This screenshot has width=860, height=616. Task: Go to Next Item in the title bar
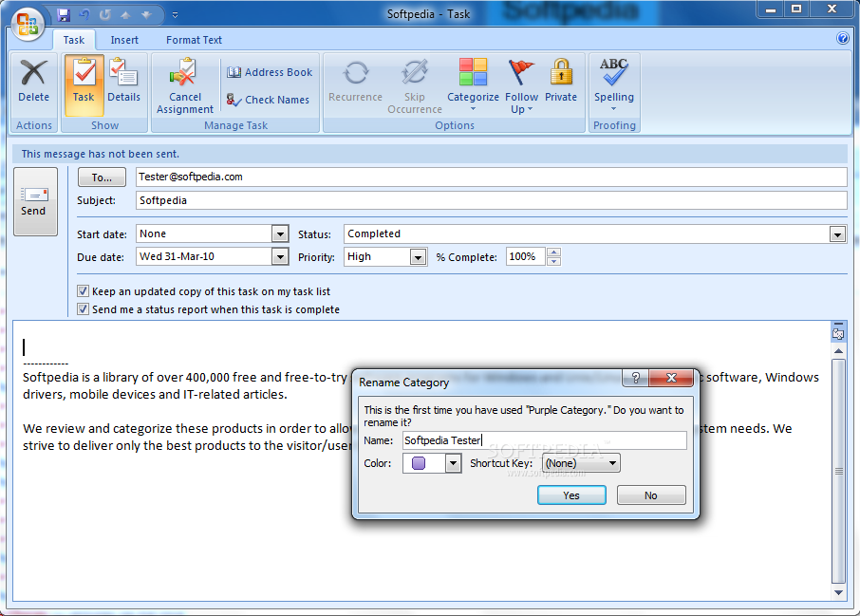(x=146, y=15)
